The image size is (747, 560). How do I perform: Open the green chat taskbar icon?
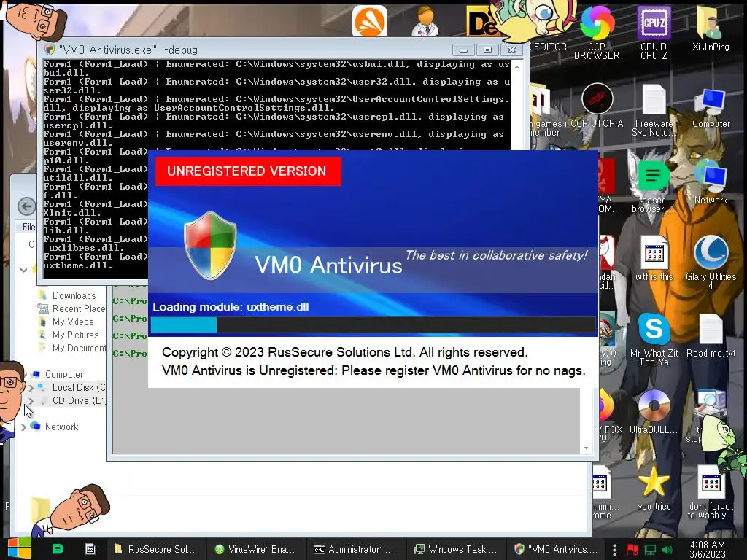[x=58, y=549]
